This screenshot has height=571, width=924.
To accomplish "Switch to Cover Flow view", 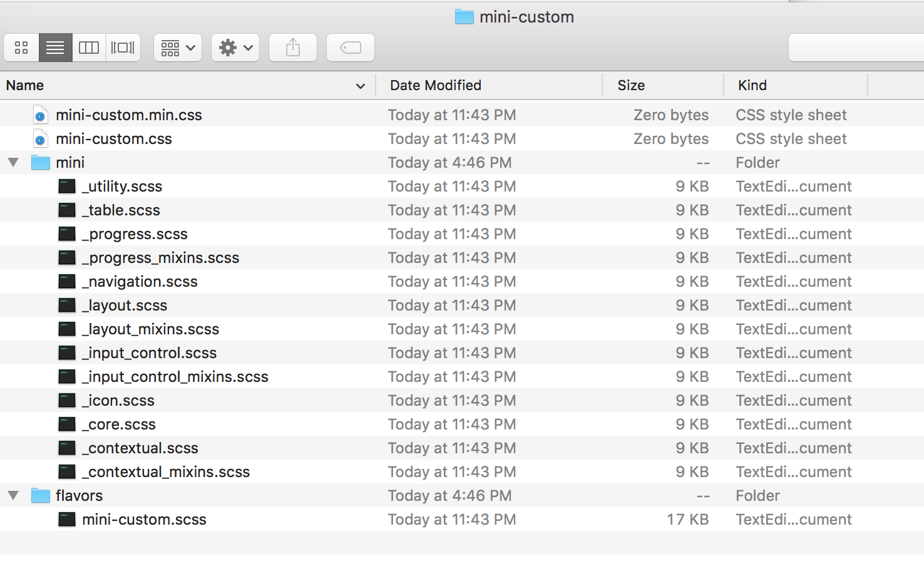I will (x=123, y=48).
